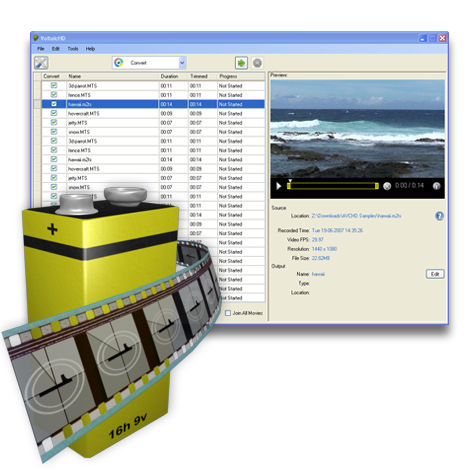Click the File Size value 22.82MB
This screenshot has width=466, height=469.
click(x=321, y=258)
